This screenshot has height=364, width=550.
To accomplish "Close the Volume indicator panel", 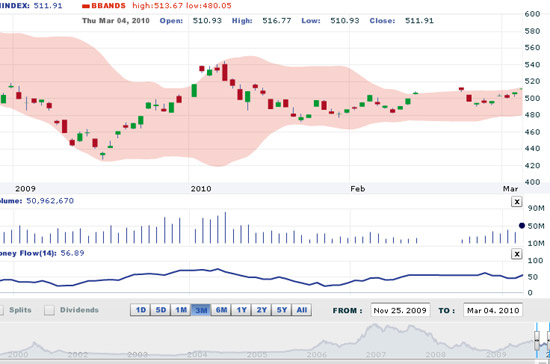I will (516, 202).
